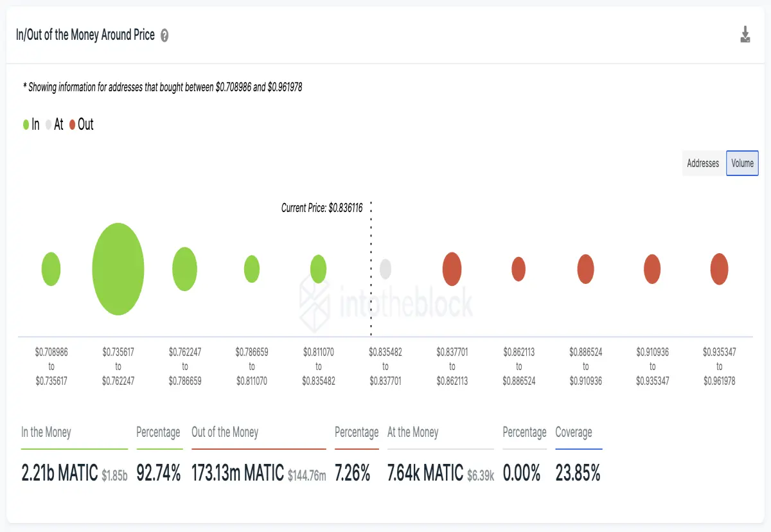This screenshot has width=771, height=532.
Task: Click the last red bubble at $0.935347
Action: pos(720,269)
